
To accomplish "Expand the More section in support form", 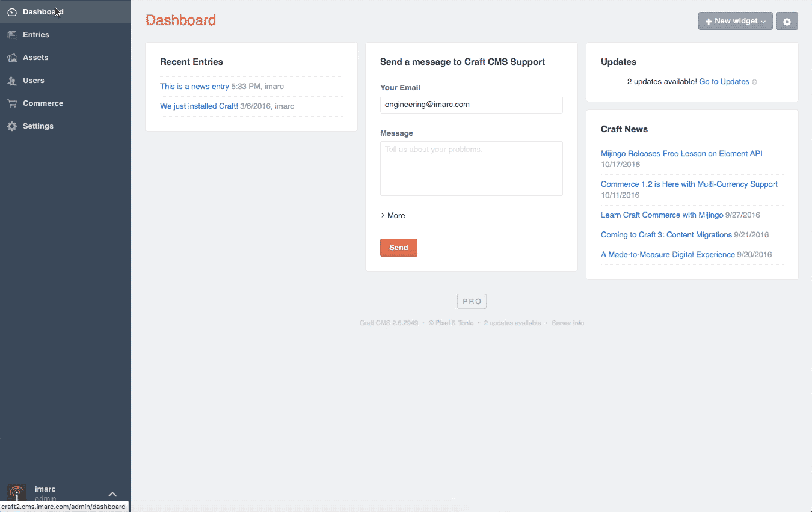I will pyautogui.click(x=393, y=215).
